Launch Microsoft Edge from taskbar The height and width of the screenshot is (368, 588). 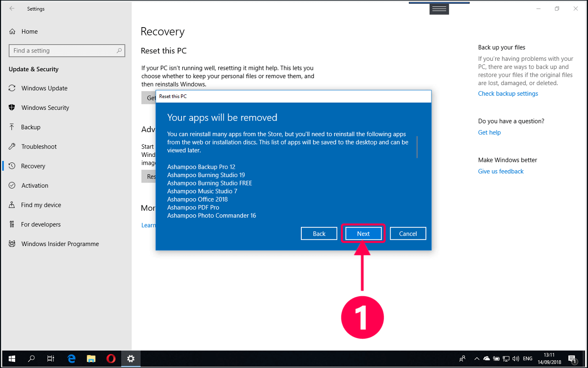[71, 359]
